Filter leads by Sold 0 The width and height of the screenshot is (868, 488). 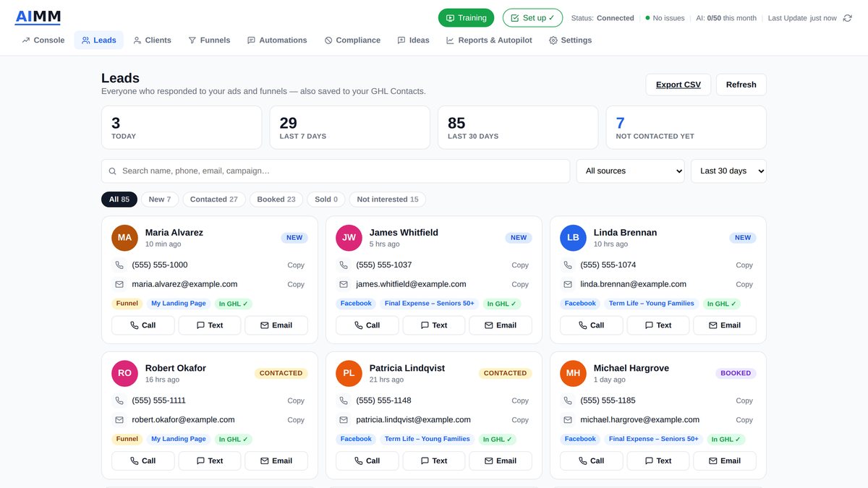[326, 200]
